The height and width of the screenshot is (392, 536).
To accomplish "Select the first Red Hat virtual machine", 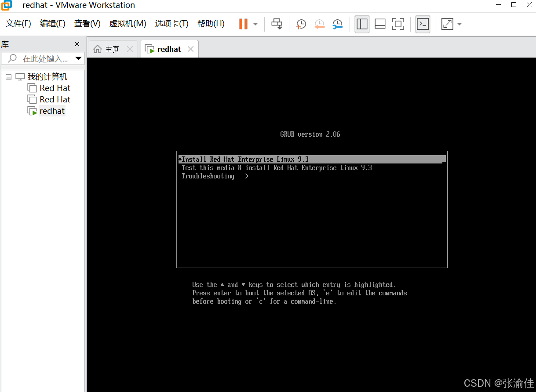I will point(55,88).
